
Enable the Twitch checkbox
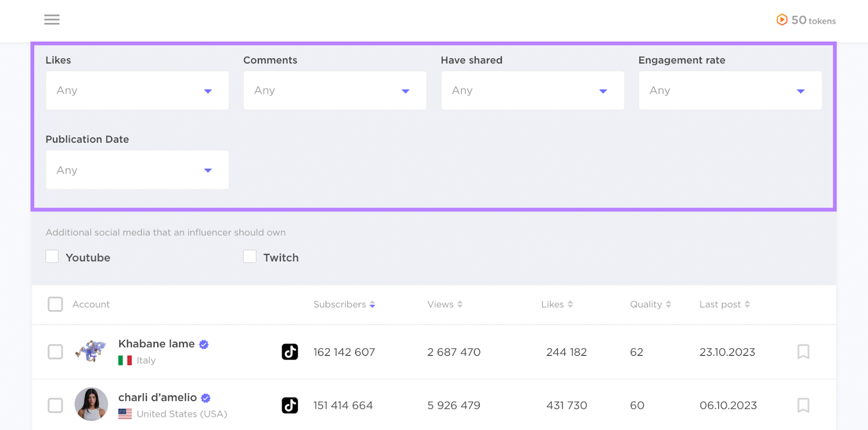[250, 256]
